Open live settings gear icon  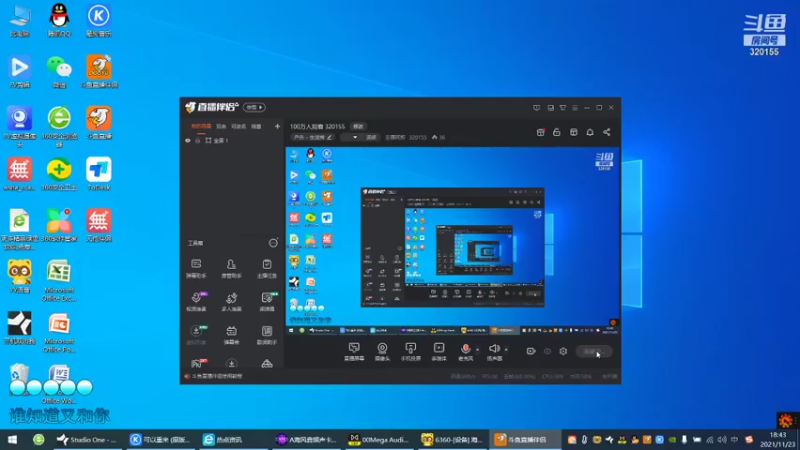point(563,351)
